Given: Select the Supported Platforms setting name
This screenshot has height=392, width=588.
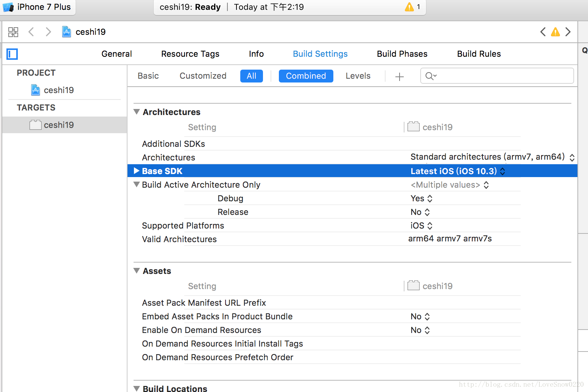Looking at the screenshot, I should (x=183, y=226).
